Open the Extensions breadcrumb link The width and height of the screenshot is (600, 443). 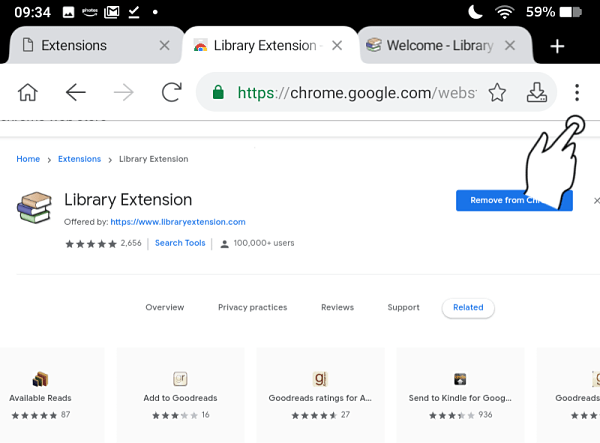pos(79,159)
